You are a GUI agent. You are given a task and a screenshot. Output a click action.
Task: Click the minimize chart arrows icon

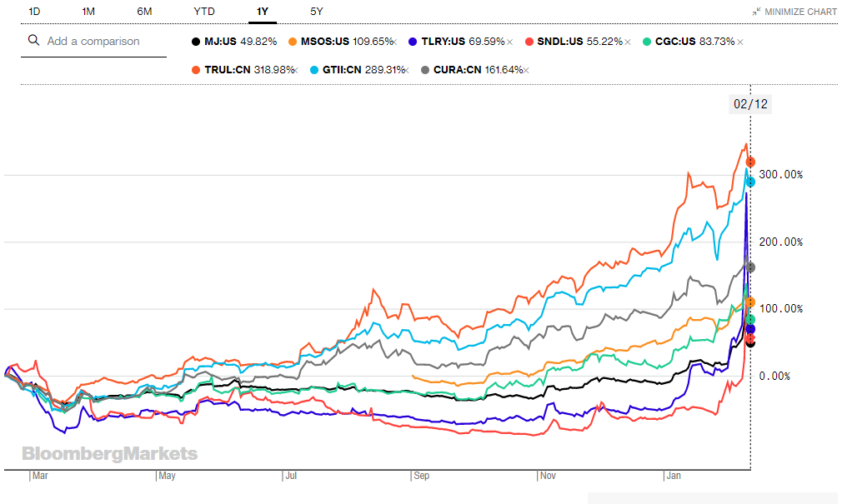(x=757, y=12)
